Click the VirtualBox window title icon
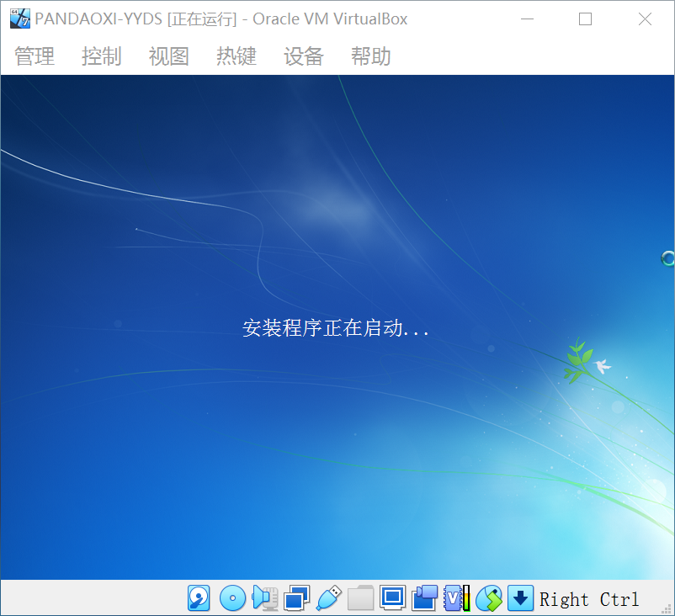Screen dimensions: 675x616 (x=20, y=19)
